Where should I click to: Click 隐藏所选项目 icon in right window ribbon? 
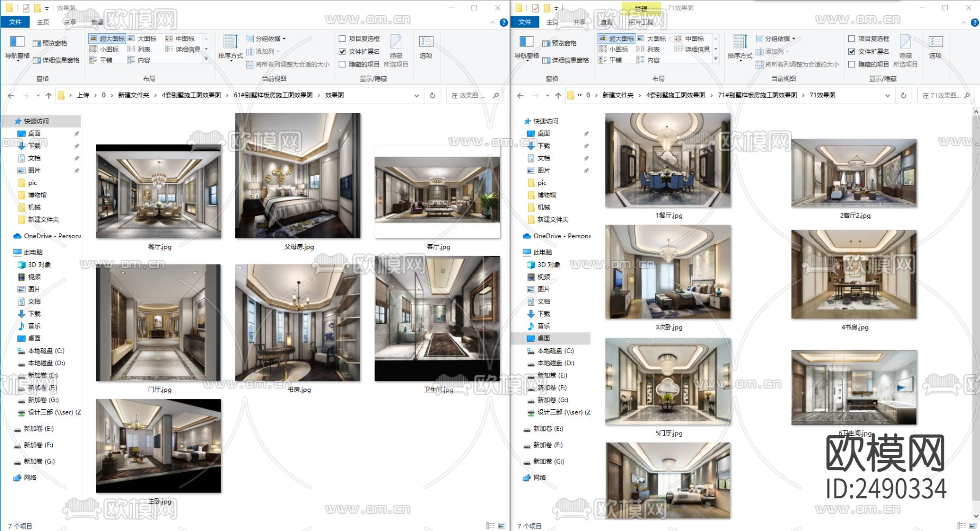905,51
